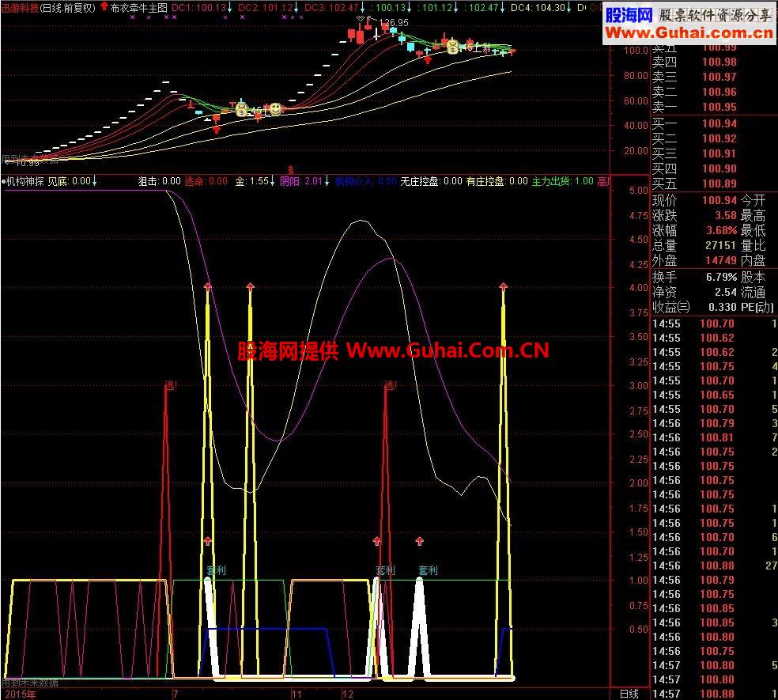
Task: Click the stock name 迅游科技 in the header
Action: click(x=20, y=8)
